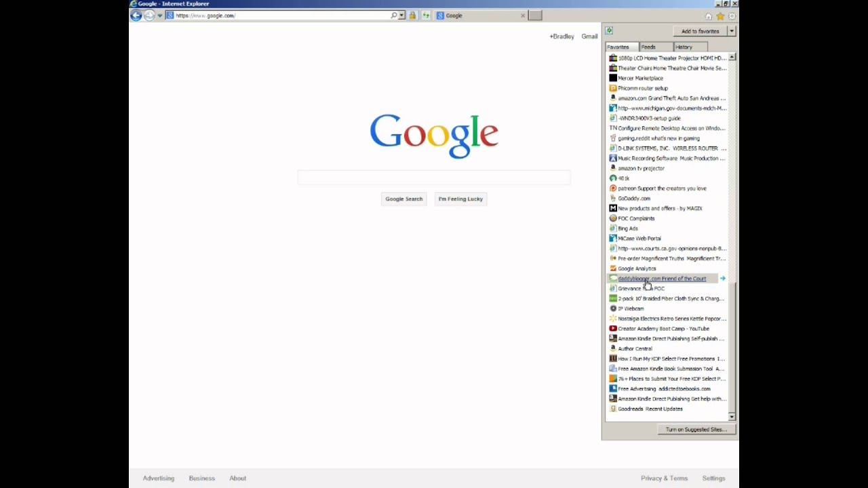Open the Privacy & Terms footer link
Image resolution: width=868 pixels, height=488 pixels.
click(x=664, y=479)
